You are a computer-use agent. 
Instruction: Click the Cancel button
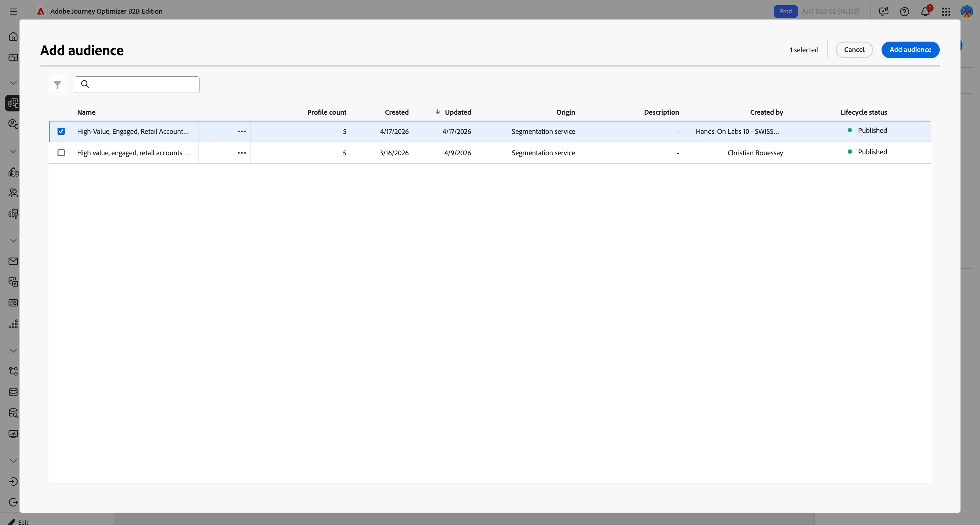[x=854, y=50]
